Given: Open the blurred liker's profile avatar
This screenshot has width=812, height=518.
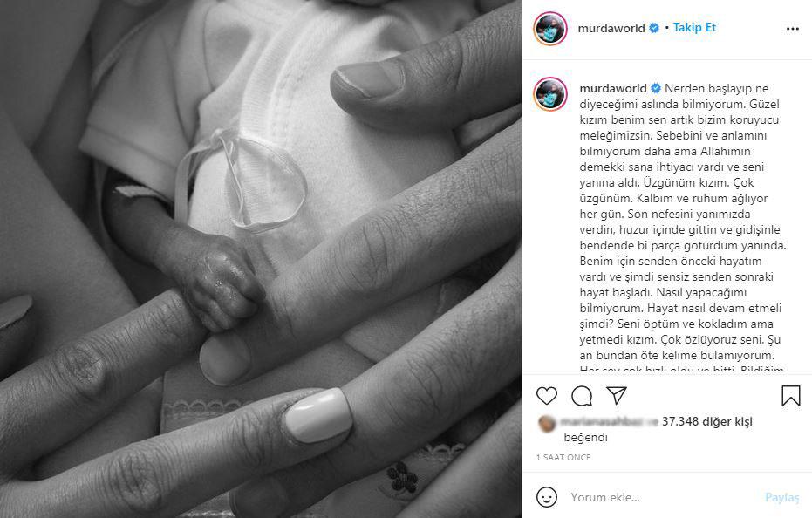Looking at the screenshot, I should (546, 423).
